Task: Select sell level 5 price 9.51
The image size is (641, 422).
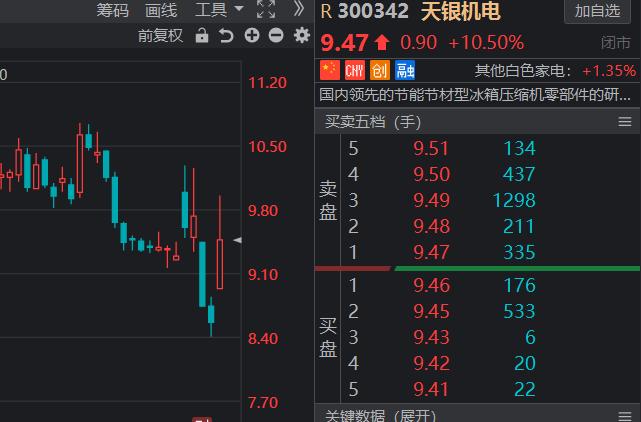Action: (x=431, y=148)
